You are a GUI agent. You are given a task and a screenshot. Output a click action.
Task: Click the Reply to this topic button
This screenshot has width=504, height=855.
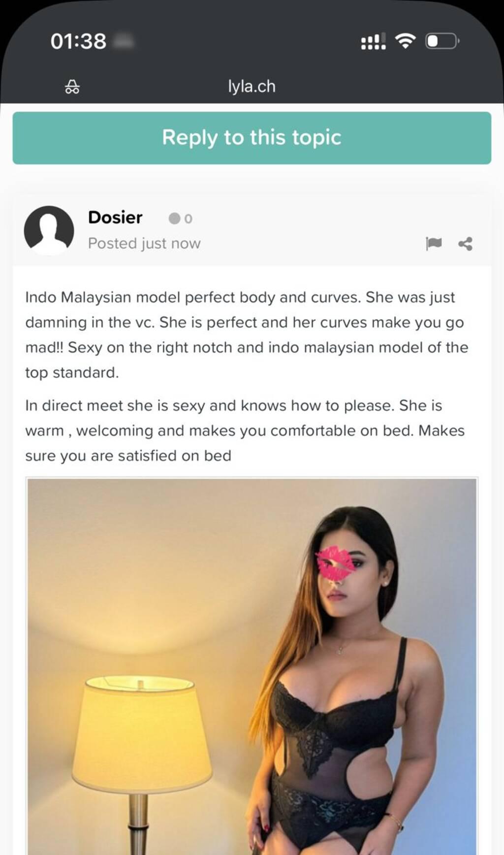pos(252,138)
